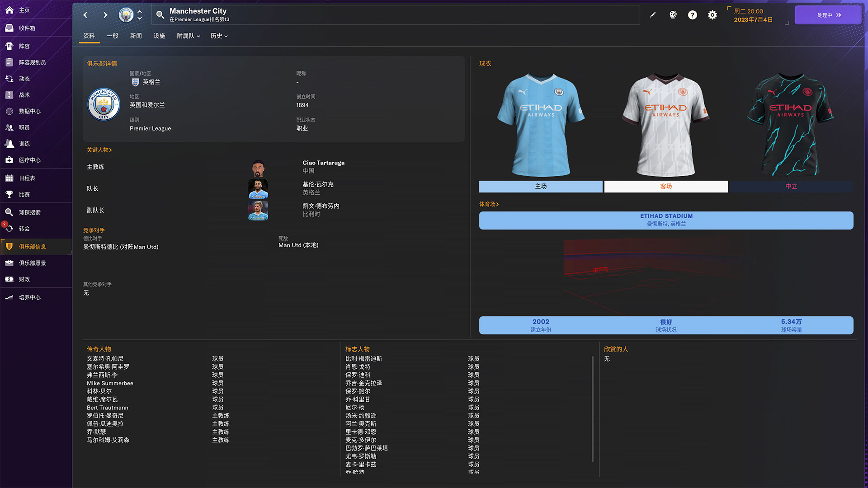This screenshot has width=868, height=488.
Task: Go forward with the right arrow
Action: click(105, 15)
